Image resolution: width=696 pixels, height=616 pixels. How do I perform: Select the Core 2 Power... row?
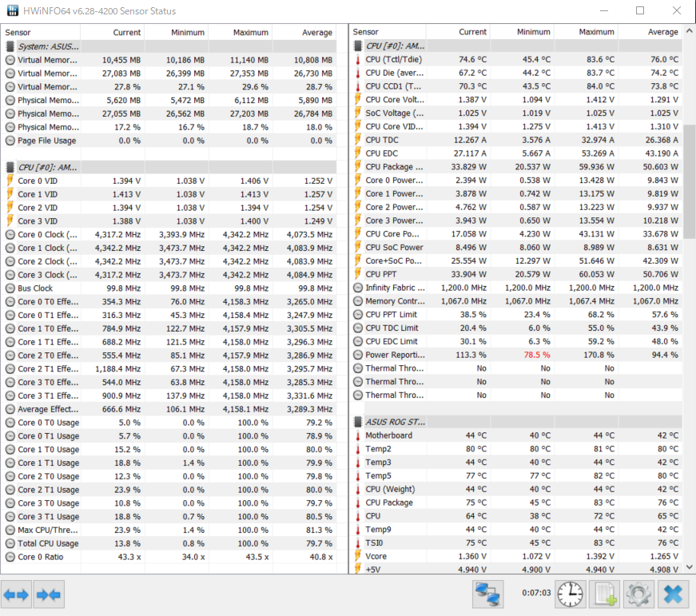pyautogui.click(x=515, y=207)
